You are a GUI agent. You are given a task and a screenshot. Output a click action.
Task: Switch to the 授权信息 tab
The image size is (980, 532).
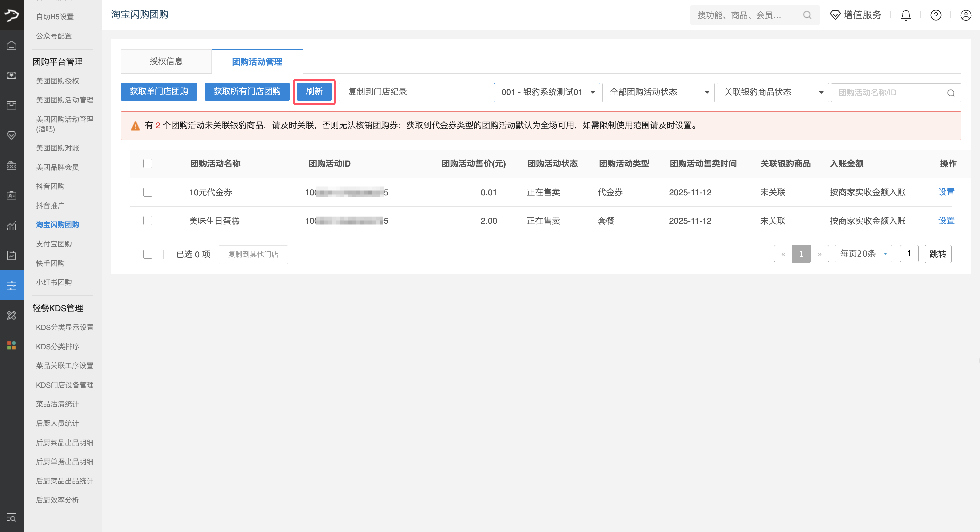pyautogui.click(x=166, y=61)
